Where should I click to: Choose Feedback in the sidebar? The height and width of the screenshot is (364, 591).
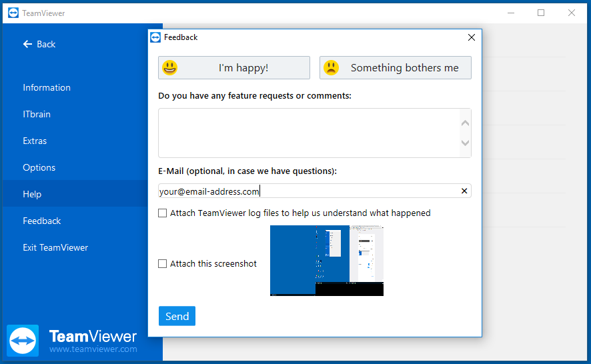coord(42,221)
